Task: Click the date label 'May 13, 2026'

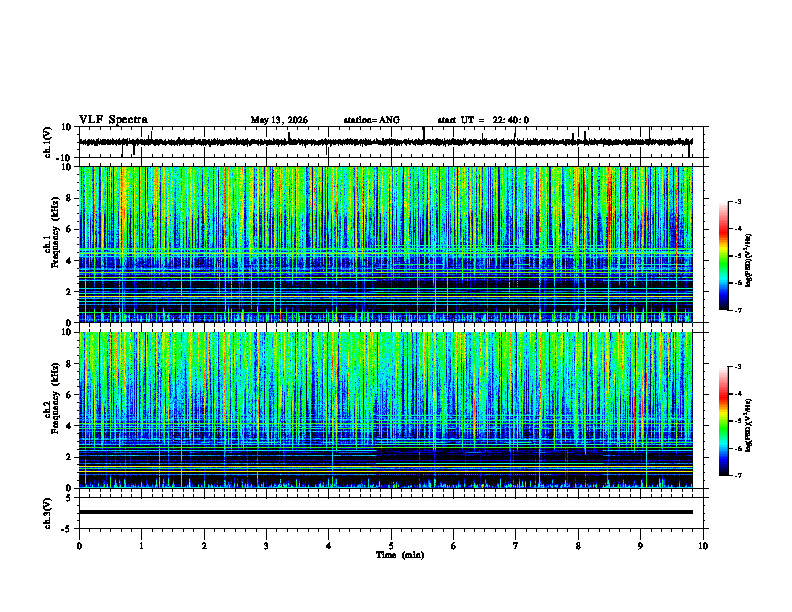Action: (x=279, y=120)
